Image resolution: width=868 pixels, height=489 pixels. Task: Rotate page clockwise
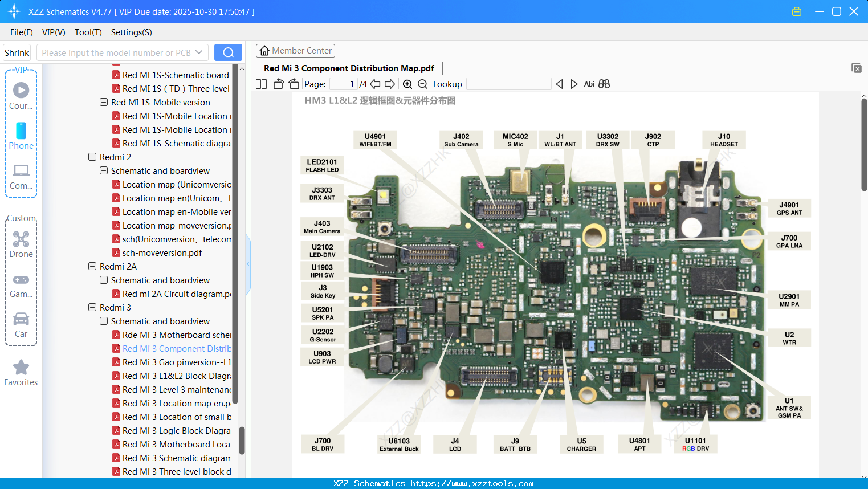tap(294, 84)
